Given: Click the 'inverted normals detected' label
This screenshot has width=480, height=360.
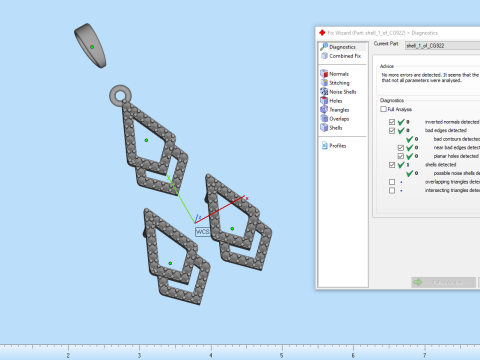Looking at the screenshot, I should click(452, 122).
